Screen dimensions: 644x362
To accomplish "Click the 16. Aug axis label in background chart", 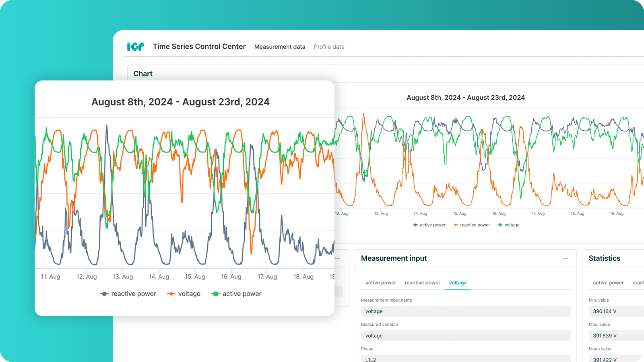I will coord(499,214).
